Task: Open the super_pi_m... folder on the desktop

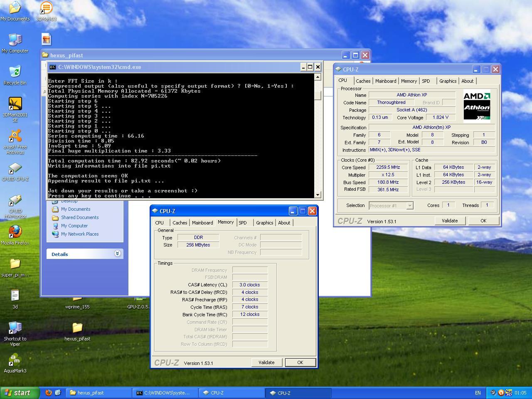Action: coord(15,267)
